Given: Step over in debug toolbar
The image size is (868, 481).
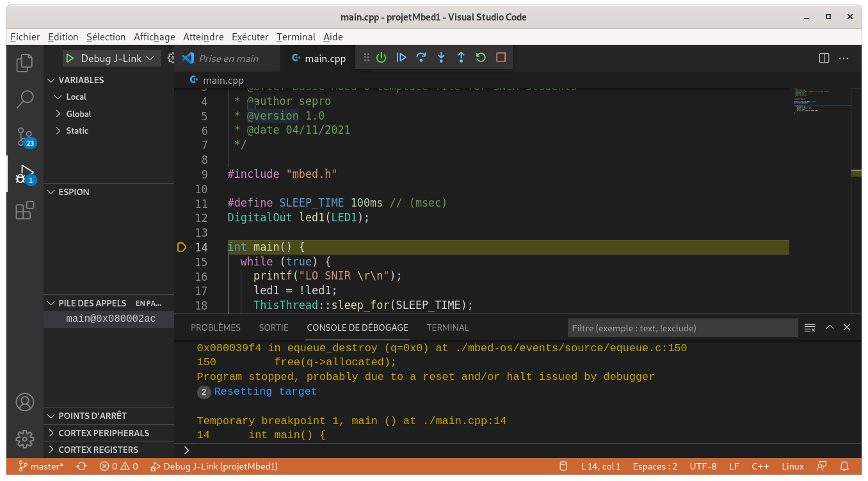Looking at the screenshot, I should click(x=421, y=58).
